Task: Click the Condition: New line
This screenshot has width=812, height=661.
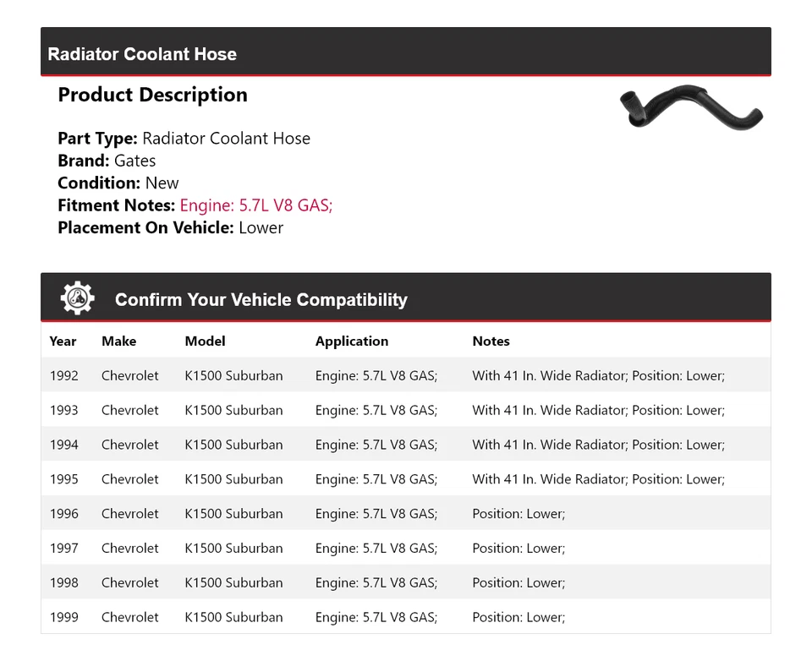Action: 118,183
